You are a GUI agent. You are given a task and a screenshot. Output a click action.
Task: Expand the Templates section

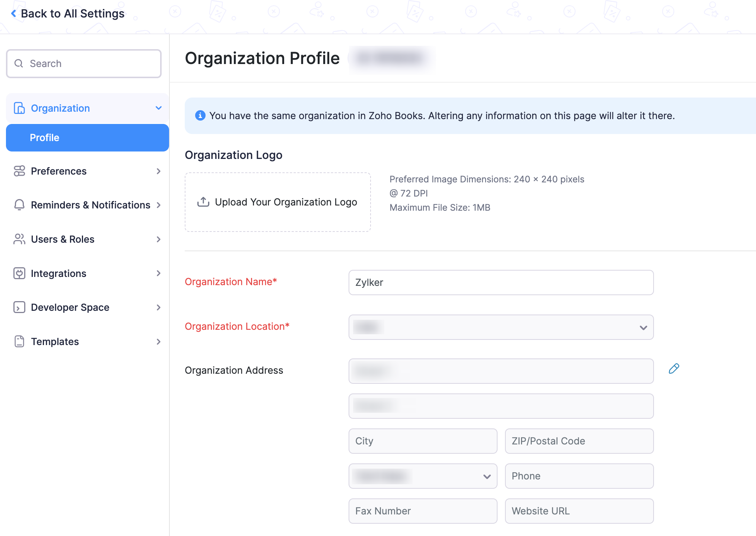click(159, 341)
